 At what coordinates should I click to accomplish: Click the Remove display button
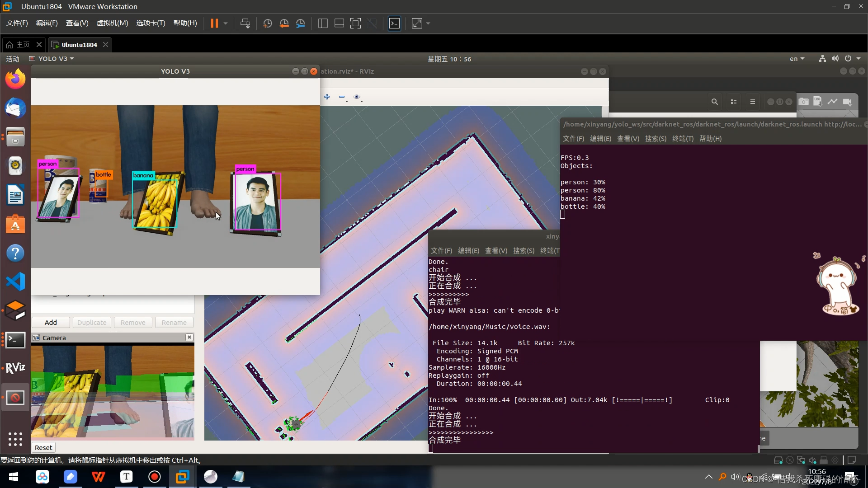click(x=133, y=322)
